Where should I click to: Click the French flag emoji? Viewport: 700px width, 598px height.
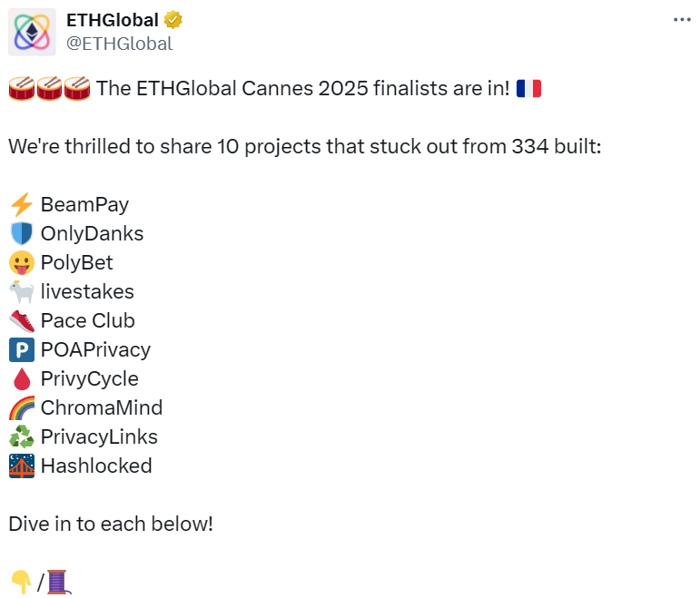click(528, 88)
